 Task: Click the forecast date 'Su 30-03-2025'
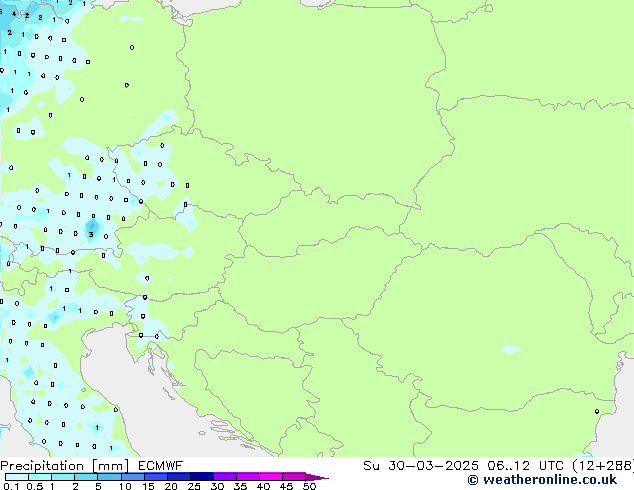click(421, 466)
